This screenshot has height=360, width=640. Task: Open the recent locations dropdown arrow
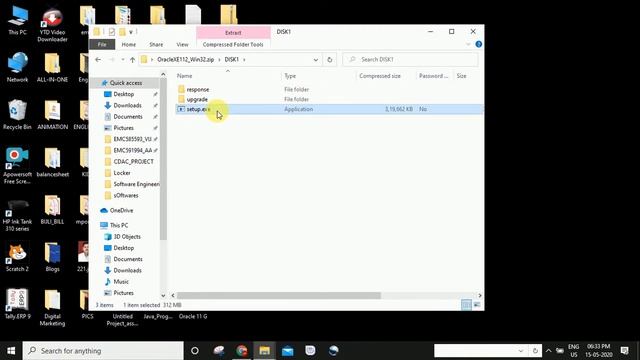pyautogui.click(x=122, y=60)
